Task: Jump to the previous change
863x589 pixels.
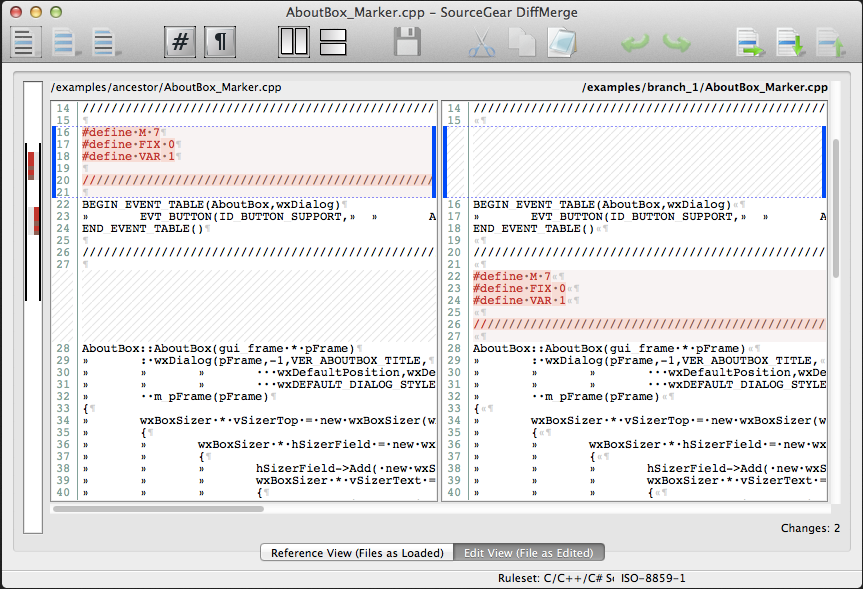Action: coord(830,43)
